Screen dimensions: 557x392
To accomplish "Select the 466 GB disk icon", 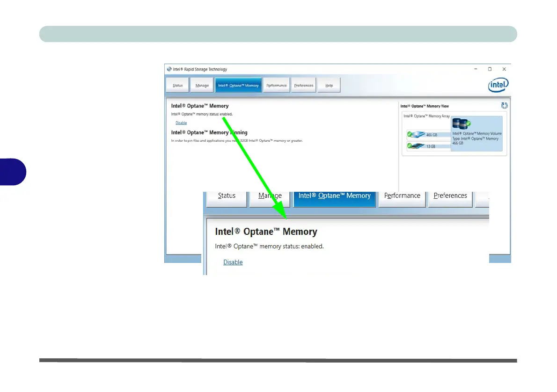I will [x=416, y=135].
